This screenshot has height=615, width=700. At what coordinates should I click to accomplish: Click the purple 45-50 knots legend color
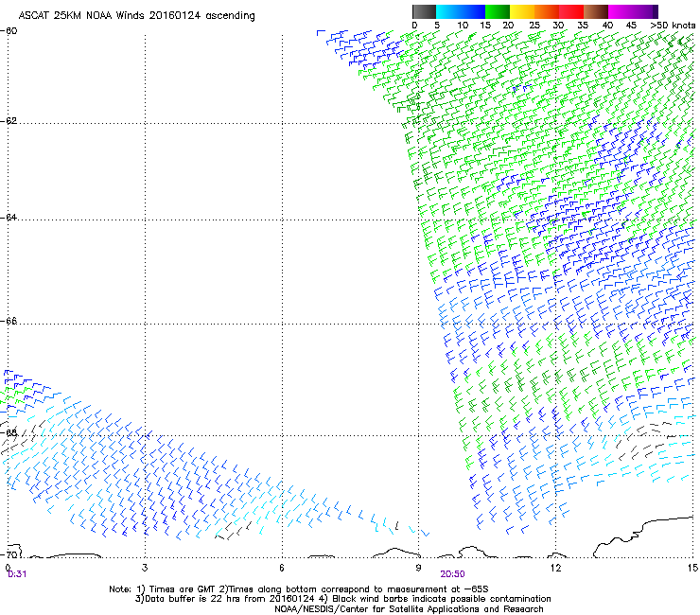pos(645,11)
